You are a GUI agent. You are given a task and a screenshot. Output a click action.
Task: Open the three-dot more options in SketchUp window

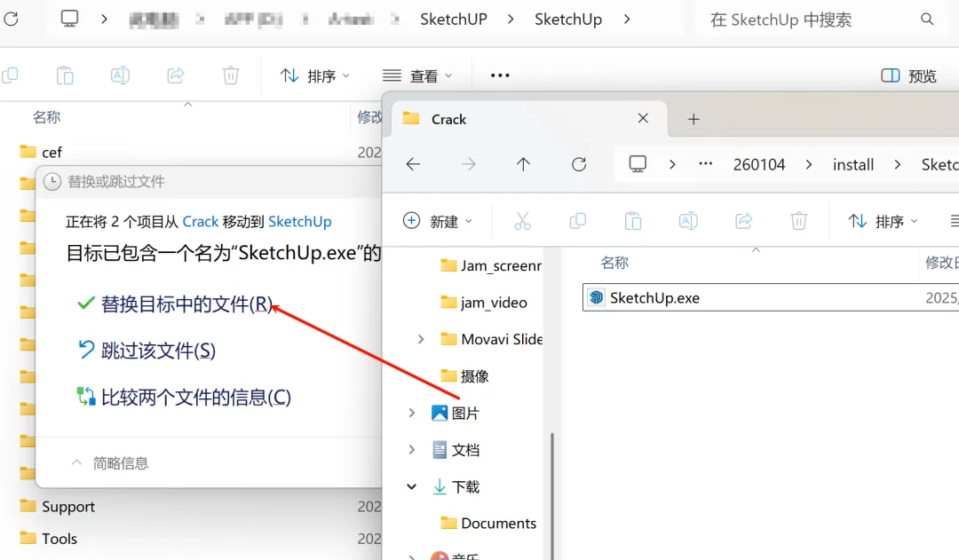click(500, 75)
